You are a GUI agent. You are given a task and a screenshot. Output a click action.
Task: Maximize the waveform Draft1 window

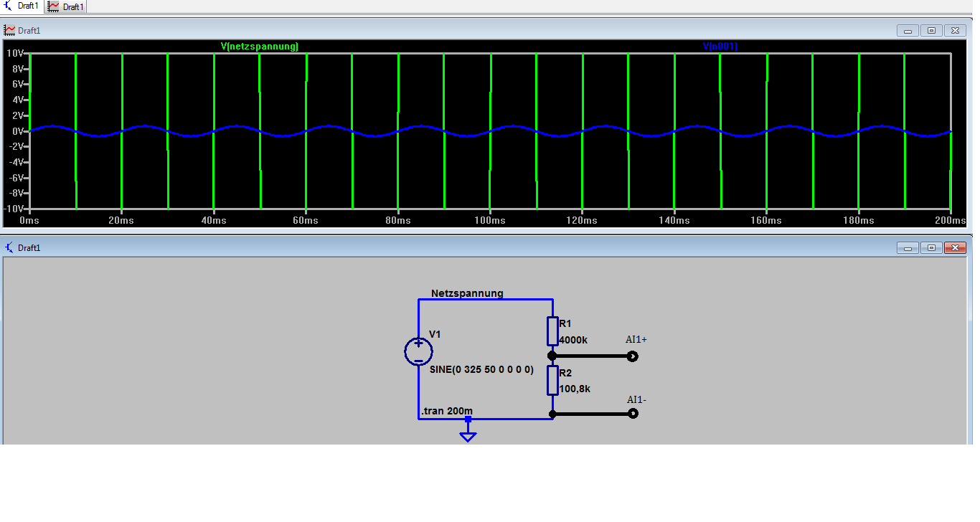tap(931, 30)
